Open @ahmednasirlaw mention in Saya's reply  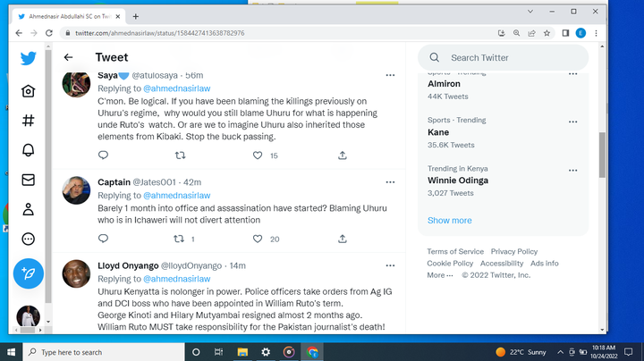(177, 88)
